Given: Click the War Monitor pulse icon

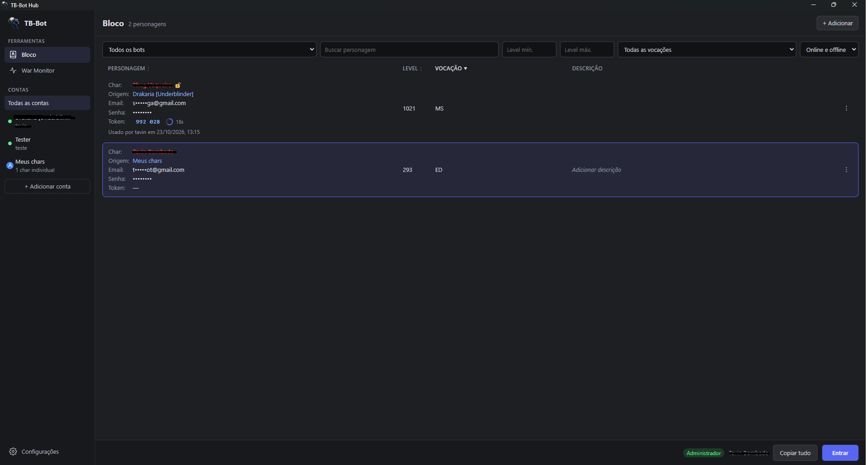Looking at the screenshot, I should [x=13, y=70].
